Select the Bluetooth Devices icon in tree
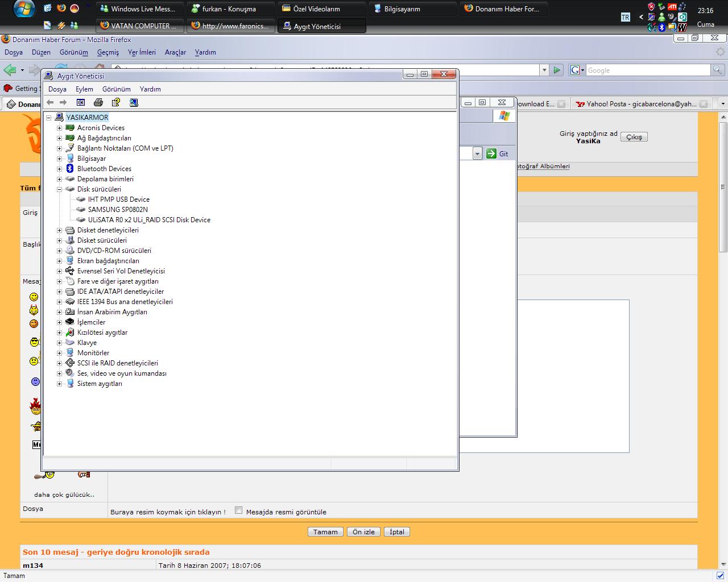The height and width of the screenshot is (582, 728). coord(70,169)
